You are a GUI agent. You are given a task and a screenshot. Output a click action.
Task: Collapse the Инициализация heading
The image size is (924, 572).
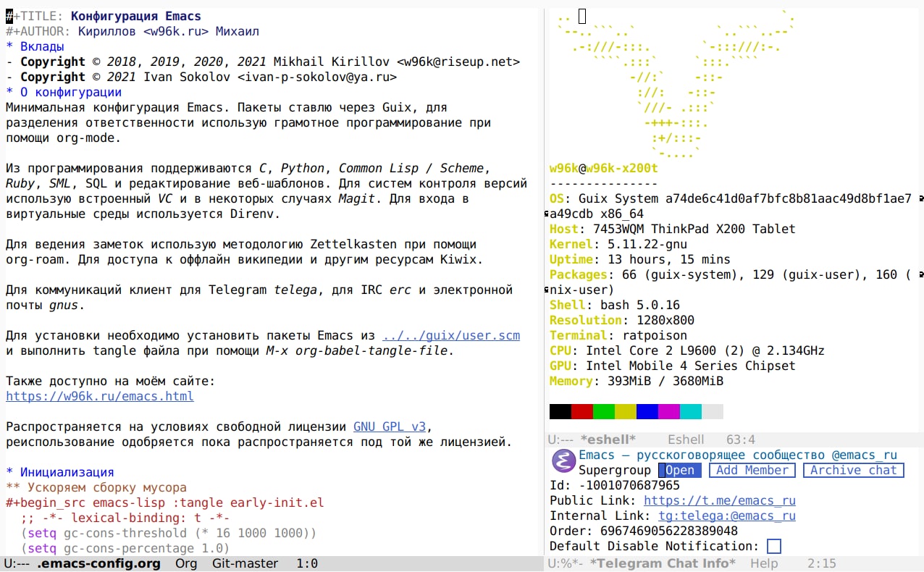[60, 472]
